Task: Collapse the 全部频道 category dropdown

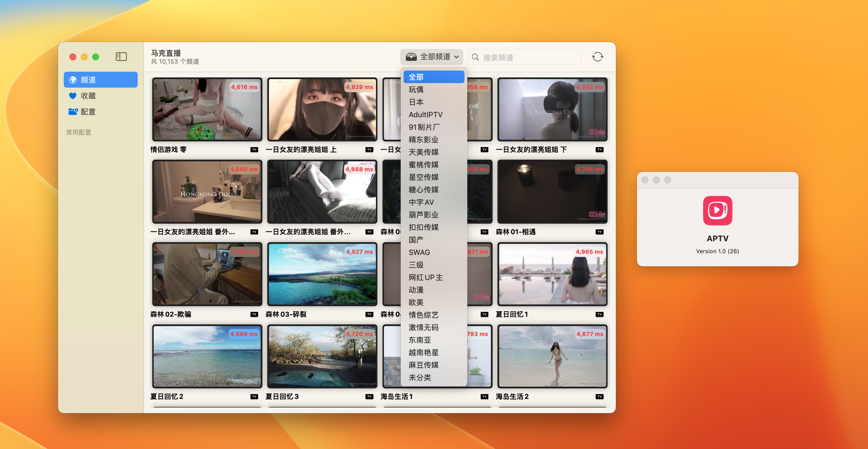Action: [432, 57]
